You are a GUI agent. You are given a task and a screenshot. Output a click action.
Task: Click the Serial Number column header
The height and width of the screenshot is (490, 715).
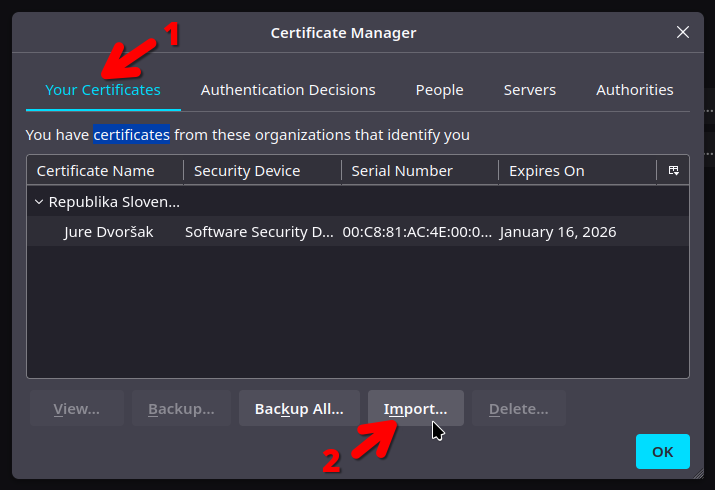[x=419, y=171]
